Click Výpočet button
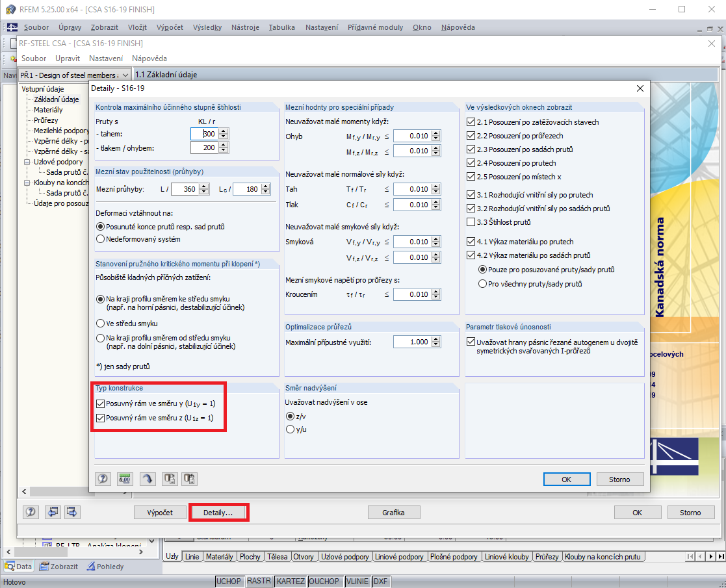 click(x=160, y=513)
